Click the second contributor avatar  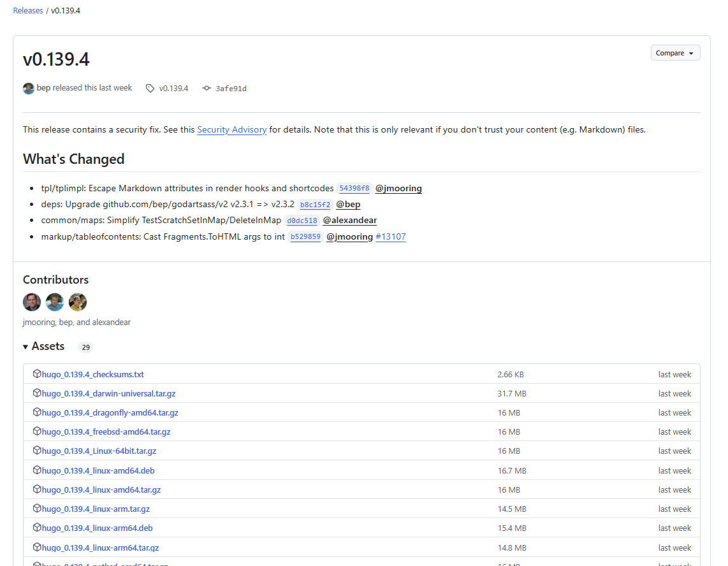55,302
